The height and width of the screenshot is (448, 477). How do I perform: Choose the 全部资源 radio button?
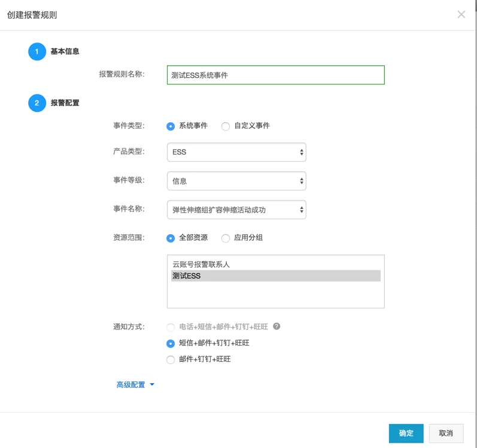171,238
